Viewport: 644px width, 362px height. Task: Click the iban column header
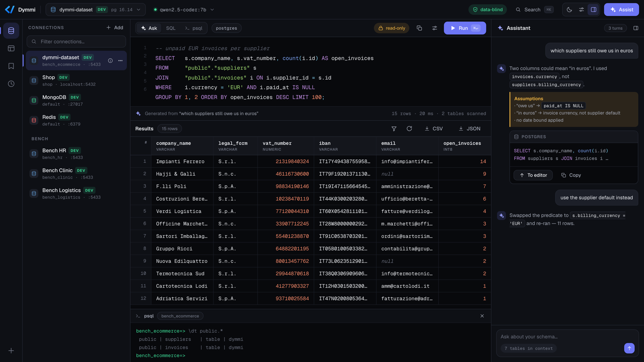[x=345, y=146]
